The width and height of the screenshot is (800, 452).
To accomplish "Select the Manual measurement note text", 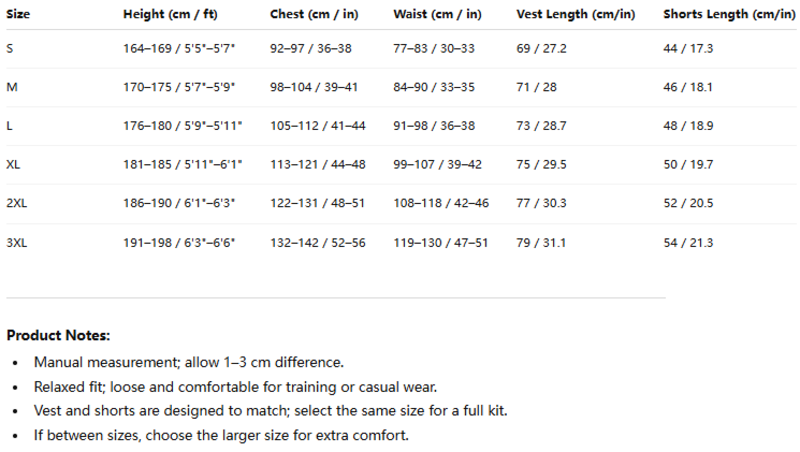I will point(189,362).
